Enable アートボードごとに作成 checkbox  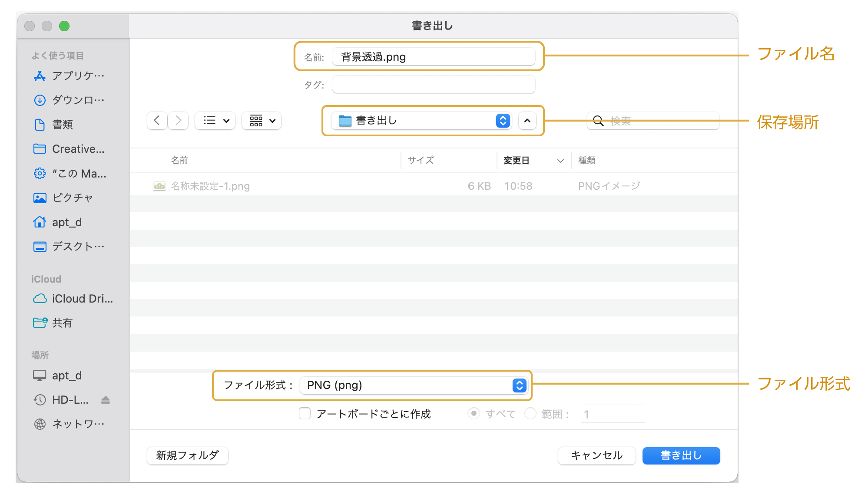coord(305,414)
